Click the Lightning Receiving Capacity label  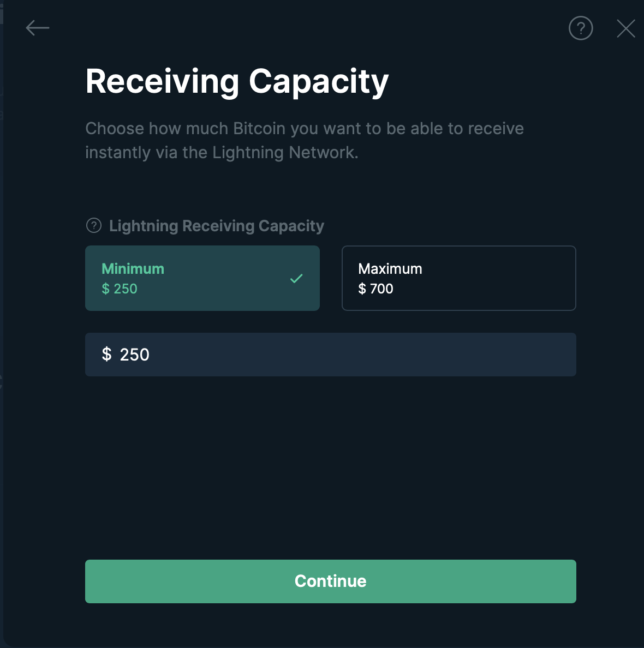click(216, 226)
